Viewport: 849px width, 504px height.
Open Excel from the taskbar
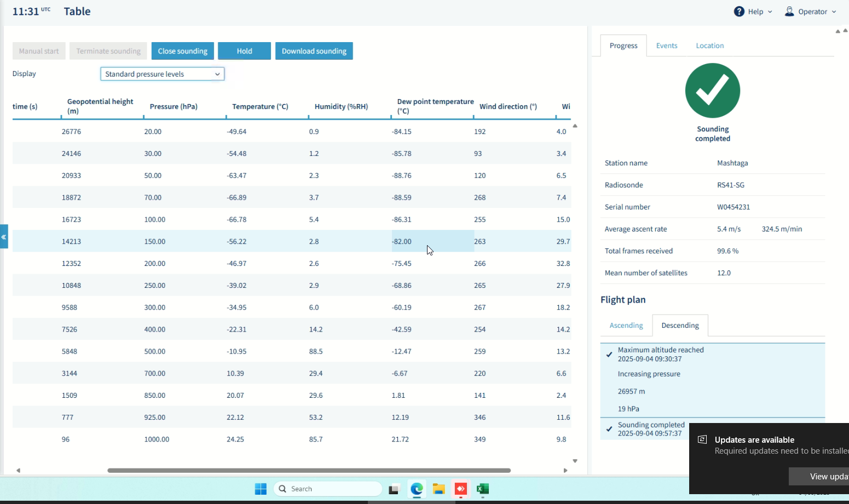coord(482,489)
